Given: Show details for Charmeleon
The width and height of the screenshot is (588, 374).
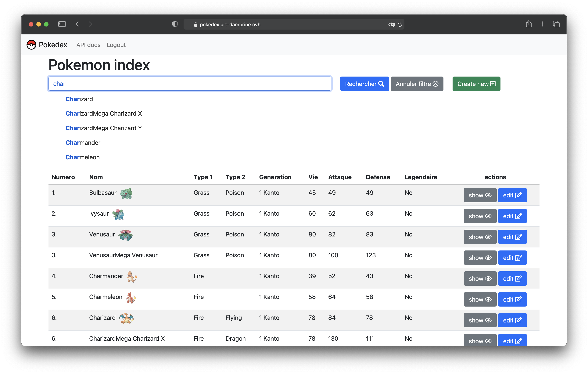Looking at the screenshot, I should (480, 300).
